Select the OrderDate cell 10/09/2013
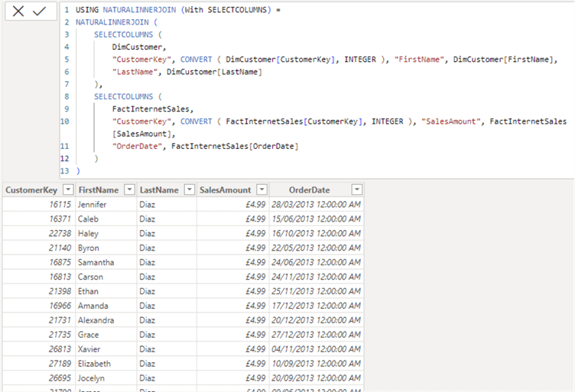 click(317, 364)
